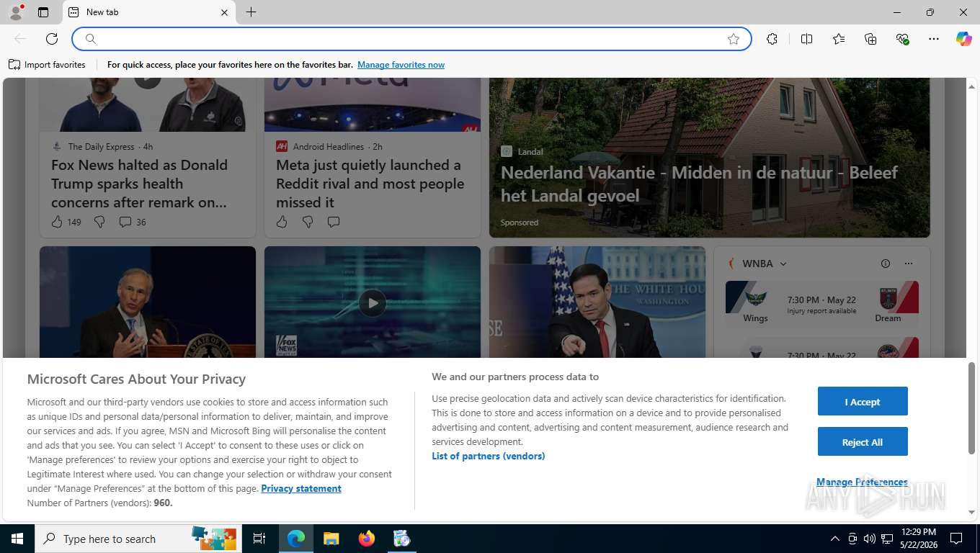Viewport: 980px width, 553px height.
Task: Click the page vertical scrollbar thumb
Action: (971, 408)
